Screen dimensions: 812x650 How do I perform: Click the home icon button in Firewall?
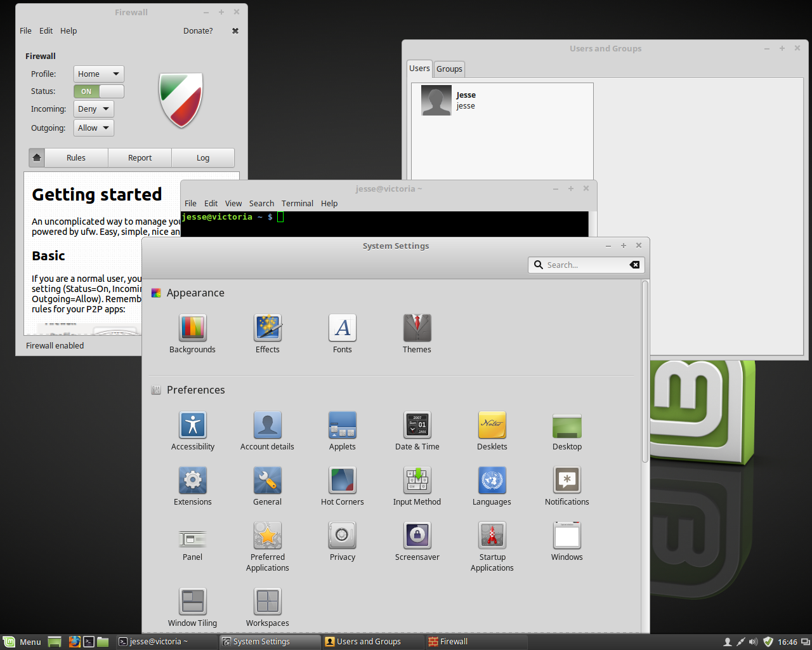click(37, 157)
